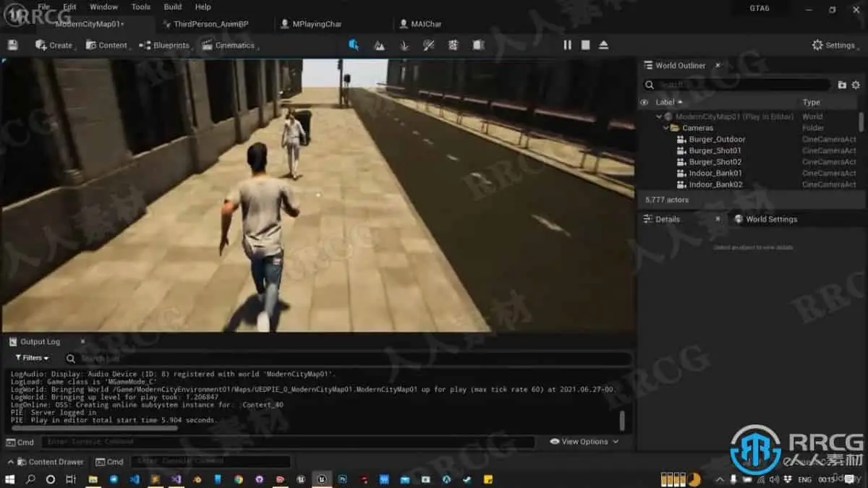868x488 pixels.
Task: Switch to the Details tab
Action: tap(668, 219)
